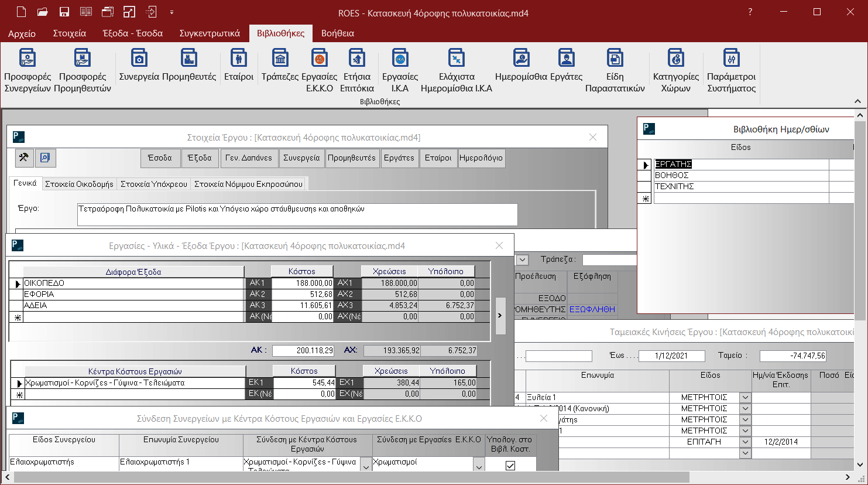The image size is (868, 485).
Task: Click the hammer tools icon in Στοιχεία Έργου
Action: pos(24,158)
